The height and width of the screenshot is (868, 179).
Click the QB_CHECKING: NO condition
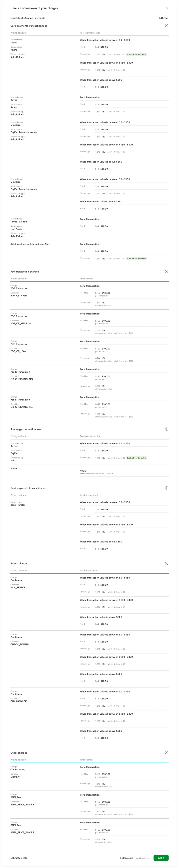click(x=22, y=379)
